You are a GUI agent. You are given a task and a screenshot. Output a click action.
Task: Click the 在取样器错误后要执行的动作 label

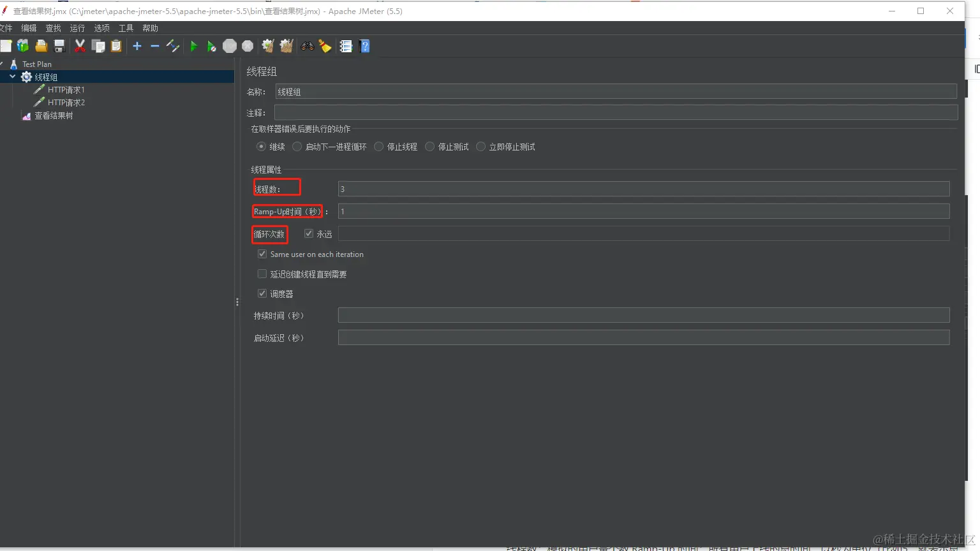[301, 129]
